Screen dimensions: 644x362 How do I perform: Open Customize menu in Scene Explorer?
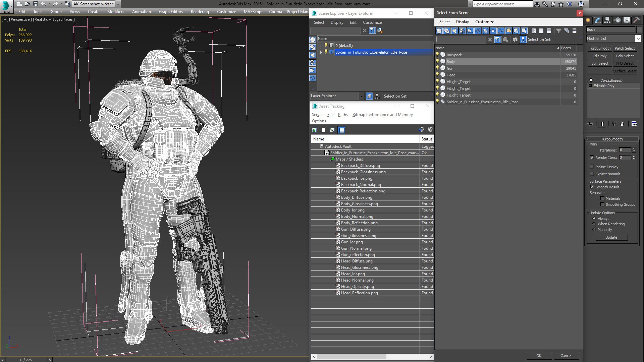coord(372,22)
